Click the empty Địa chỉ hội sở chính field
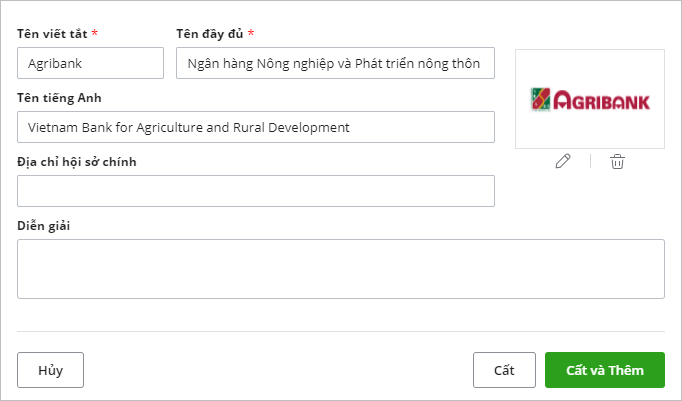 [x=256, y=191]
